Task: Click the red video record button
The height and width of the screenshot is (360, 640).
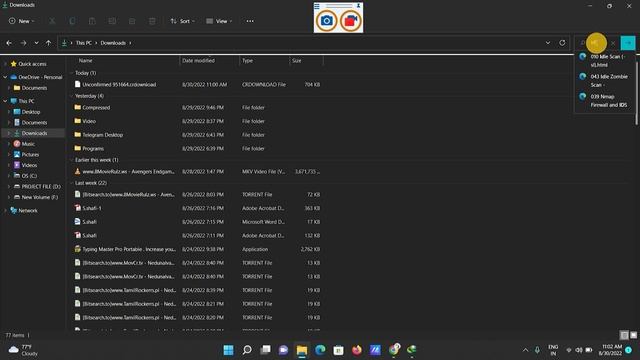Action: point(351,21)
